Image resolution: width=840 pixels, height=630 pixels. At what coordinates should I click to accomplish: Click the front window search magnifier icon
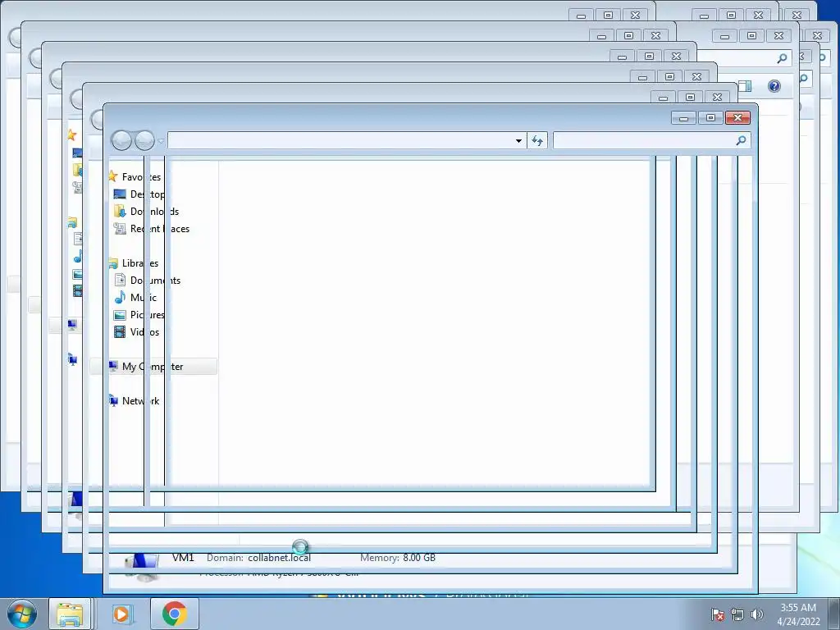coord(742,140)
